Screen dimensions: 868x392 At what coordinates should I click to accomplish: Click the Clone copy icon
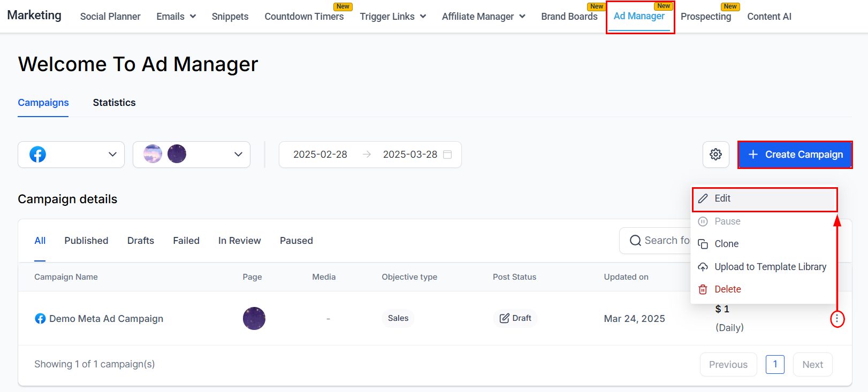click(703, 244)
